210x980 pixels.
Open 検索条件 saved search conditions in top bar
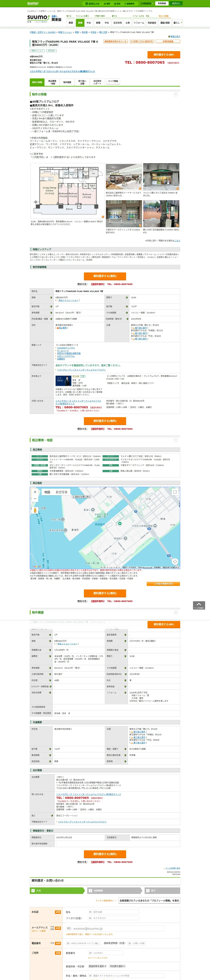pyautogui.click(x=129, y=3)
